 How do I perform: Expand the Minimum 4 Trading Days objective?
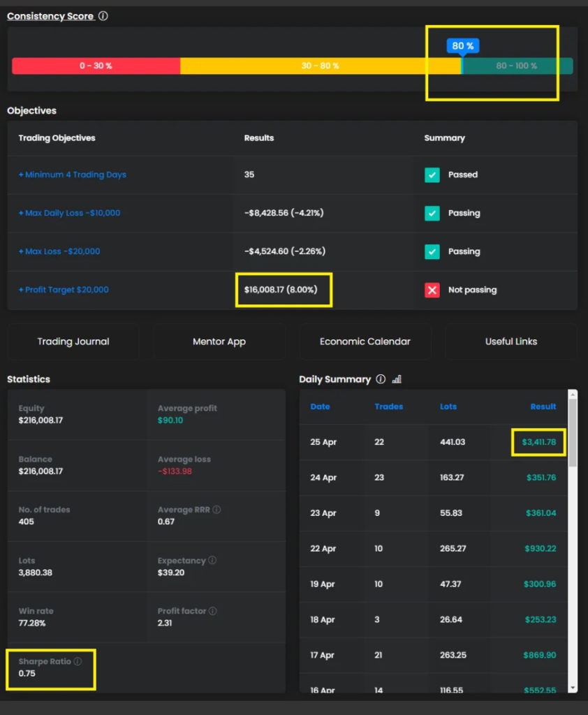pyautogui.click(x=73, y=175)
